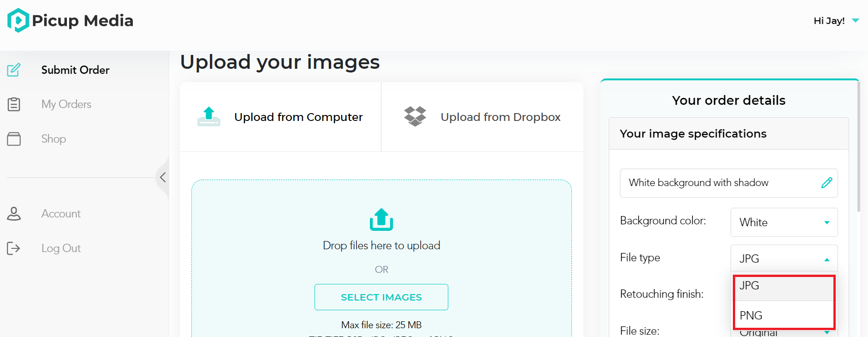Click the Your order details heading
Viewport: 868px width, 337px height.
click(729, 101)
